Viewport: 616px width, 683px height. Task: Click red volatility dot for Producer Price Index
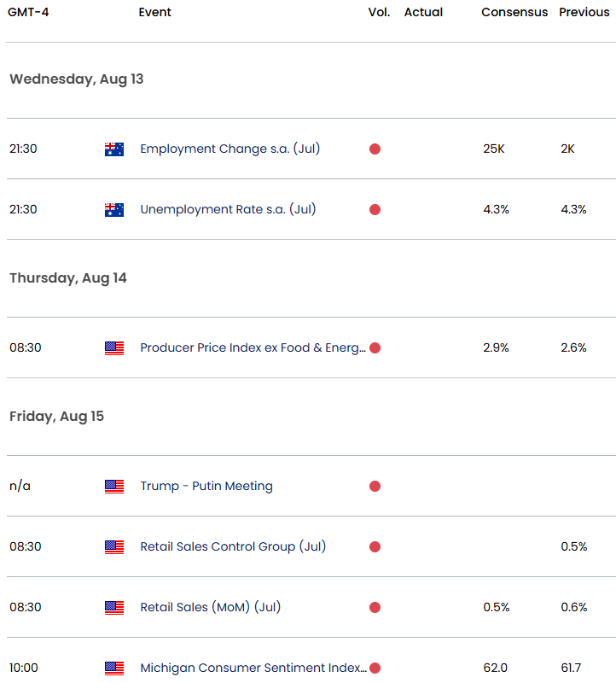pyautogui.click(x=375, y=348)
